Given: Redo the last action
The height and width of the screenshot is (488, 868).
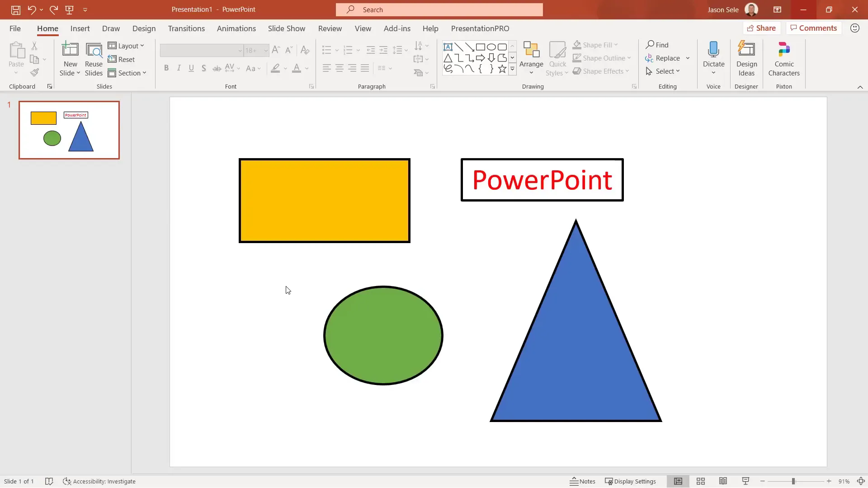Looking at the screenshot, I should (53, 9).
